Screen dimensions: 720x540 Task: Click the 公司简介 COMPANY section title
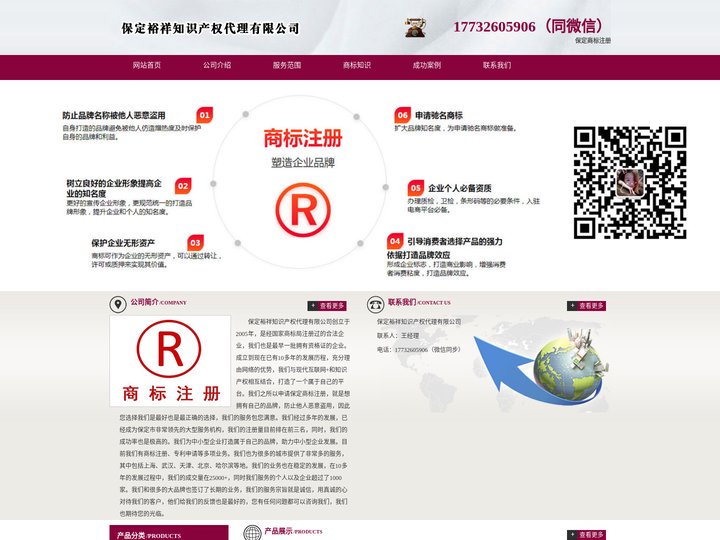[158, 302]
